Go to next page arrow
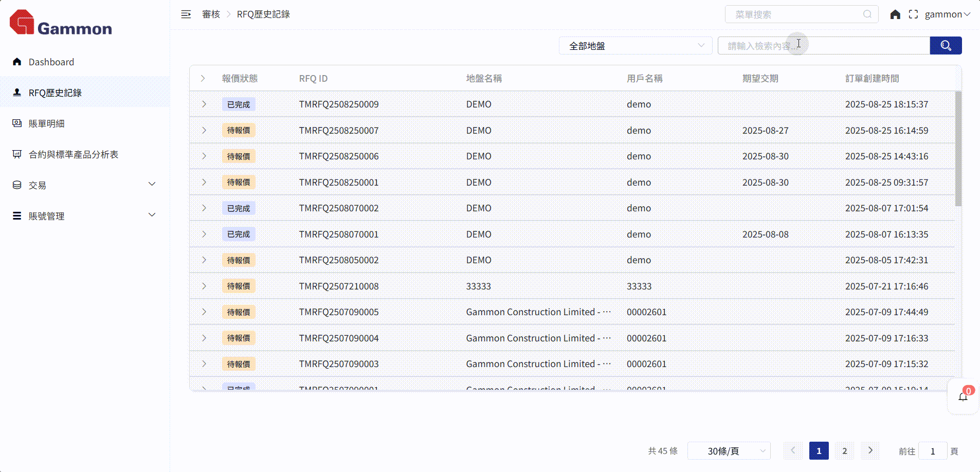980x472 pixels. (870, 451)
